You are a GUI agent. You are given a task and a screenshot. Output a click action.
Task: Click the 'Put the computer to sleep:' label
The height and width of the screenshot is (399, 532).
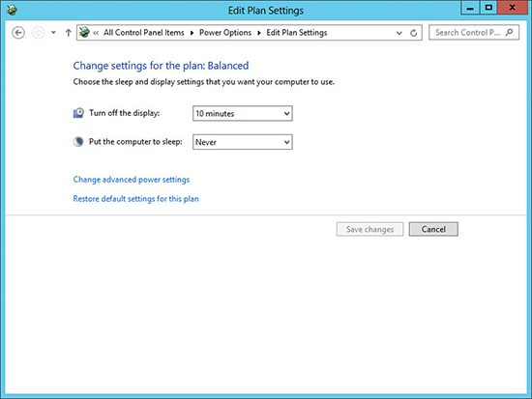[135, 142]
